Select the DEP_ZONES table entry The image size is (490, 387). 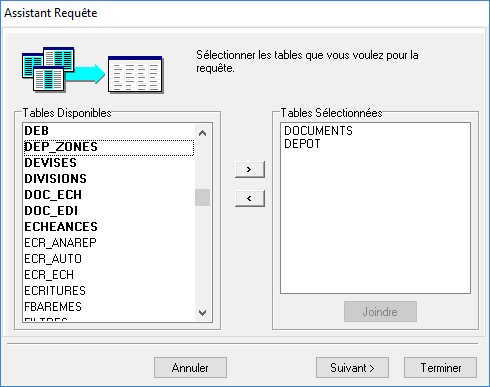click(109, 147)
